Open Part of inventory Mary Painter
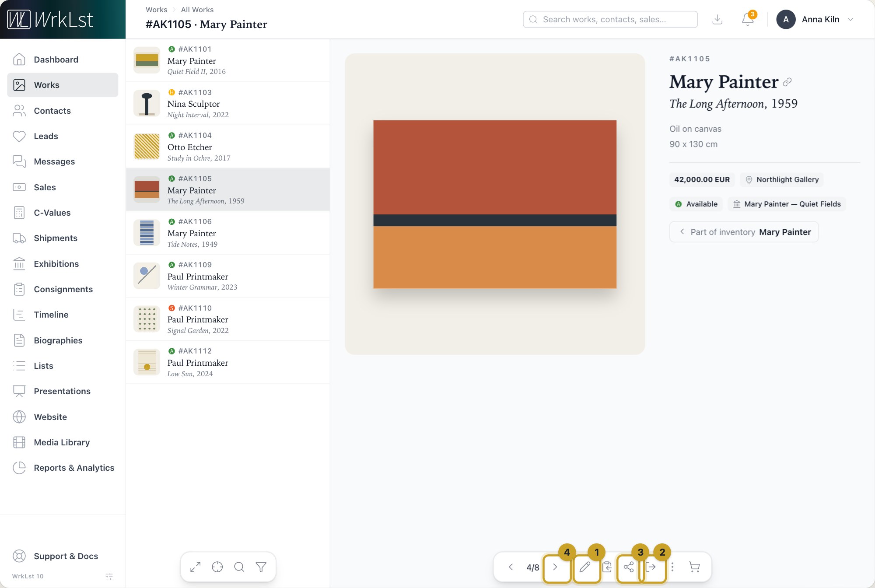 (x=744, y=232)
